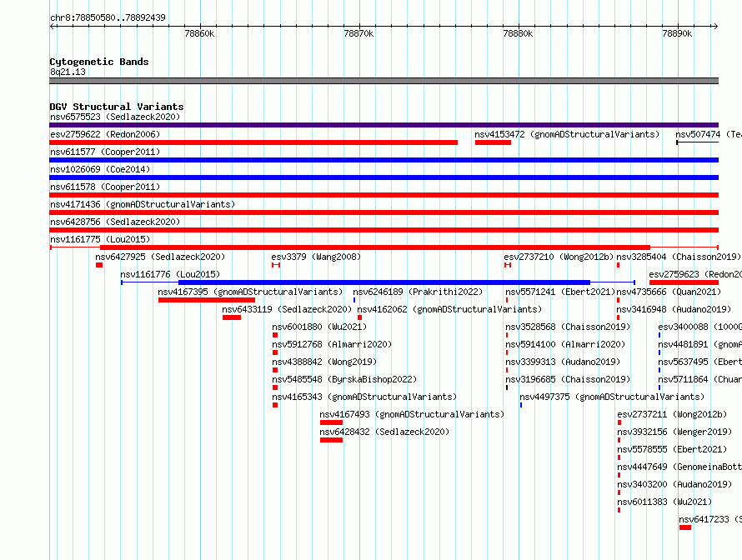Click the nsv5485548 (ByrskaBishop2022) label
The height and width of the screenshot is (560, 742).
click(x=344, y=379)
